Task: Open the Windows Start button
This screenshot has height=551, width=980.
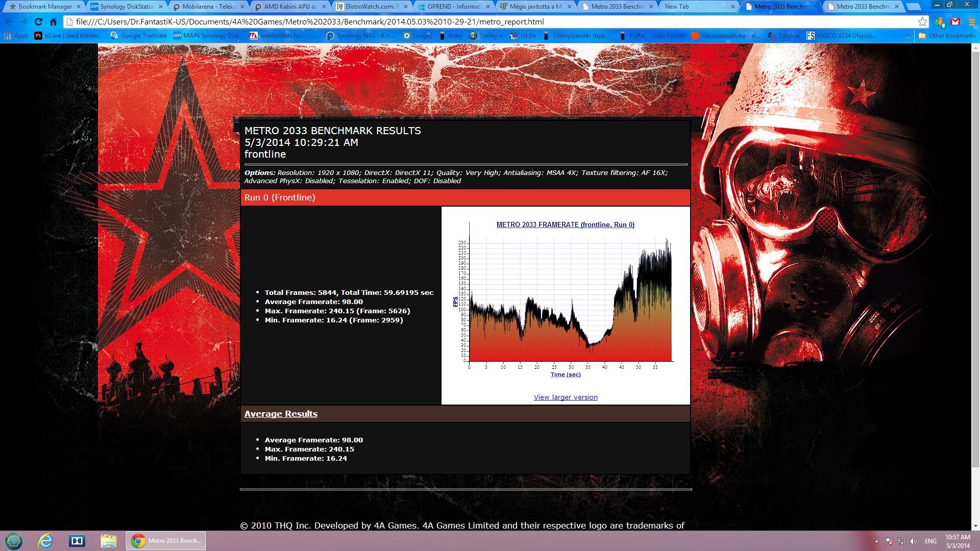Action: click(x=14, y=541)
